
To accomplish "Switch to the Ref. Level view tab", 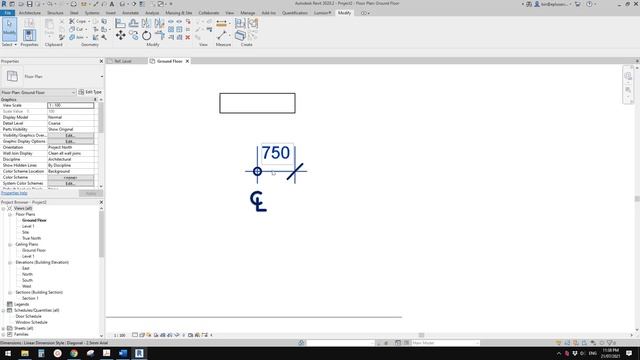I will pos(123,61).
